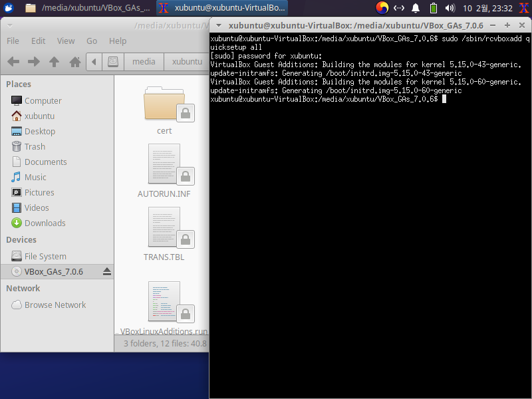This screenshot has width=532, height=399.
Task: Open the terminal window menu arrow
Action: pyautogui.click(x=219, y=26)
